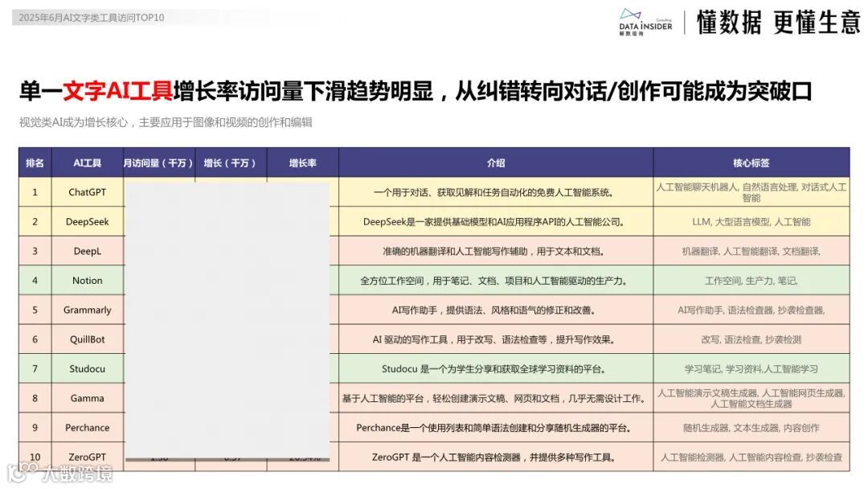Click Grammarly's 语法检查器 tags cell

(x=751, y=310)
